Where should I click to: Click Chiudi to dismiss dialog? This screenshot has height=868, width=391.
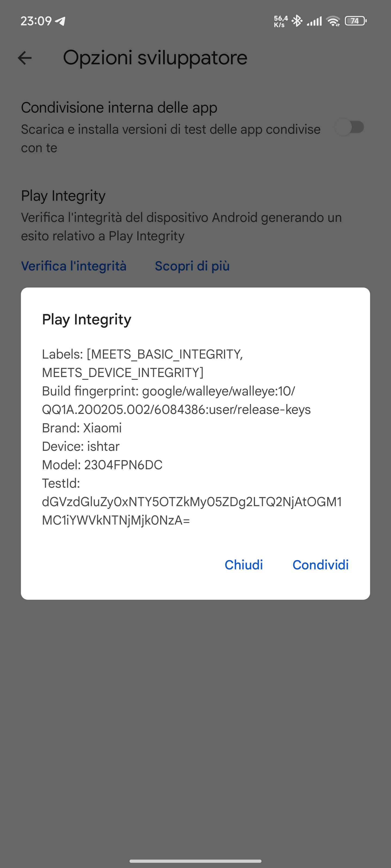pyautogui.click(x=244, y=565)
